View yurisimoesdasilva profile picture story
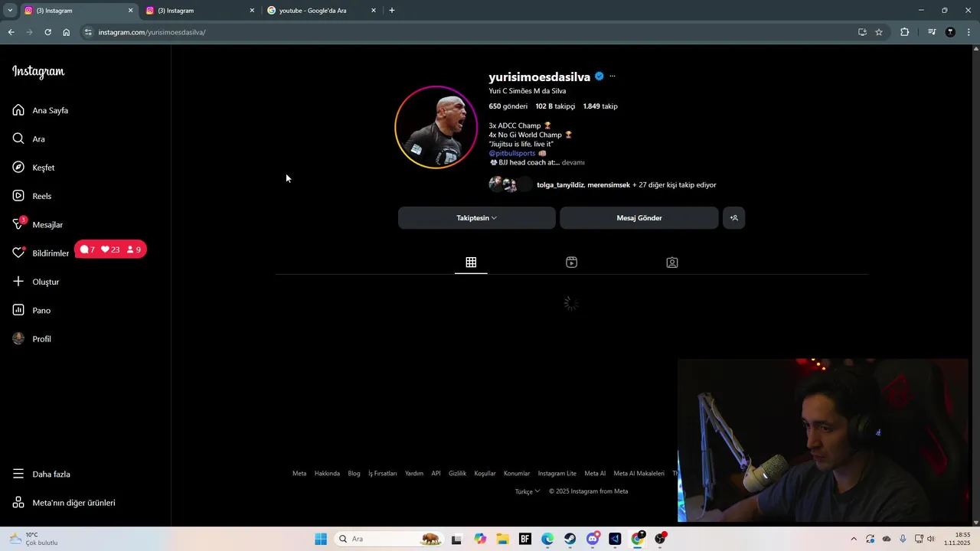 (x=436, y=127)
